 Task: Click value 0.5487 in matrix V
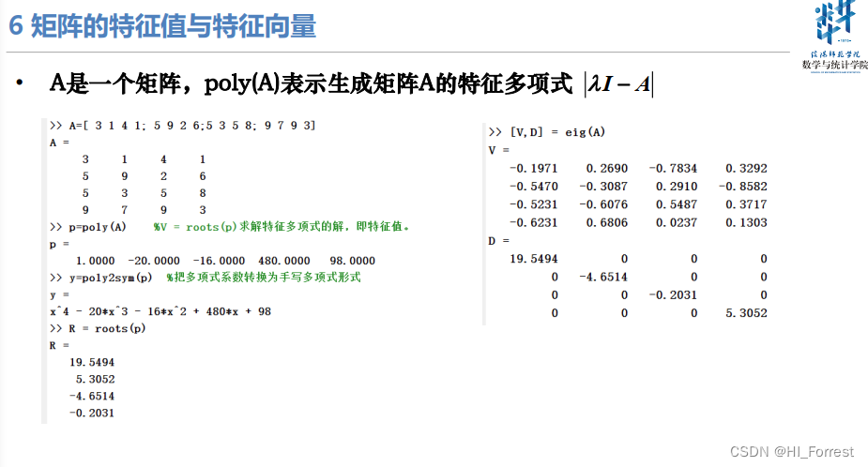(677, 204)
